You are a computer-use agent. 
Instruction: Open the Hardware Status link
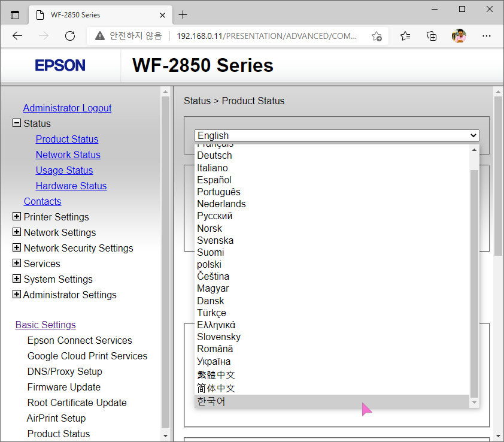(x=71, y=186)
